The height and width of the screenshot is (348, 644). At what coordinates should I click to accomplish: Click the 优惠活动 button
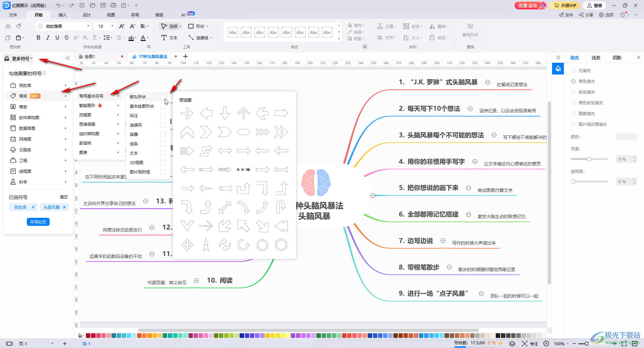click(530, 5)
